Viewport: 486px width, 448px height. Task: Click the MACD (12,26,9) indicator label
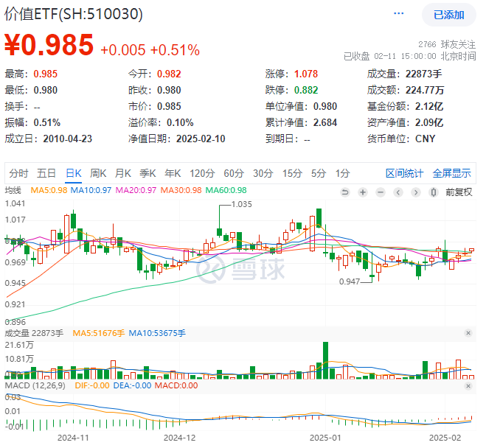[x=35, y=385]
